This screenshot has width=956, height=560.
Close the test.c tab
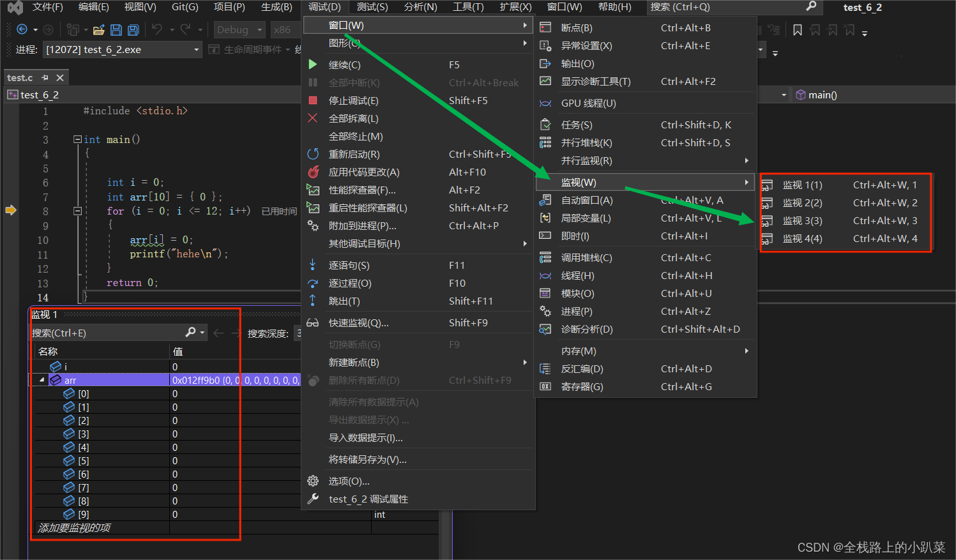tap(60, 77)
